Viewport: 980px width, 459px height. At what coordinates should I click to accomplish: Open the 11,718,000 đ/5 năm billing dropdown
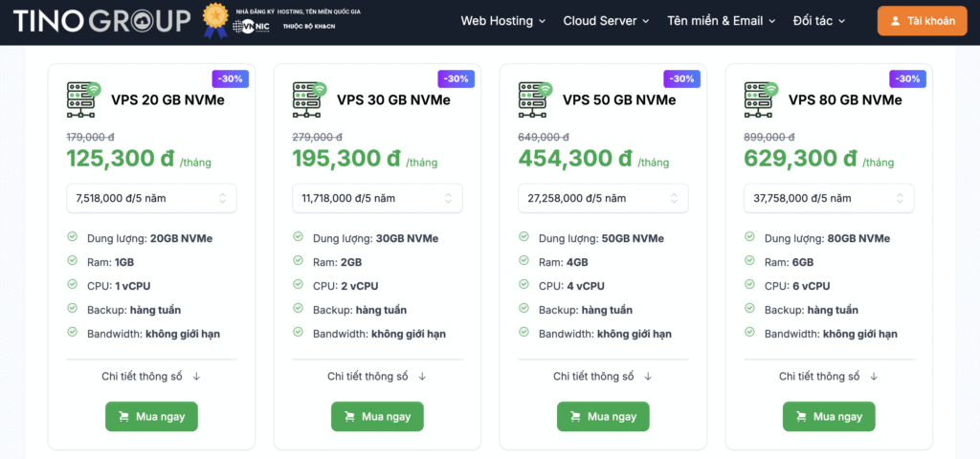(x=377, y=198)
